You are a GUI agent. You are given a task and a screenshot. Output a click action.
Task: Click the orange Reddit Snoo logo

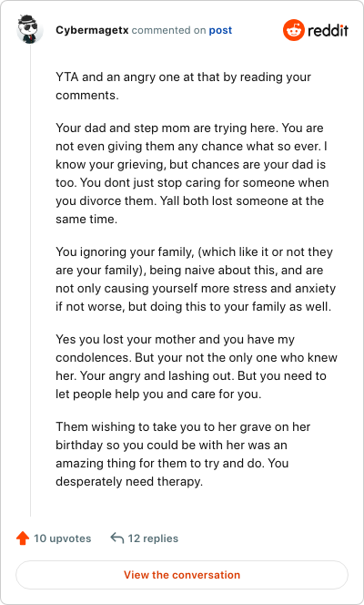[294, 30]
